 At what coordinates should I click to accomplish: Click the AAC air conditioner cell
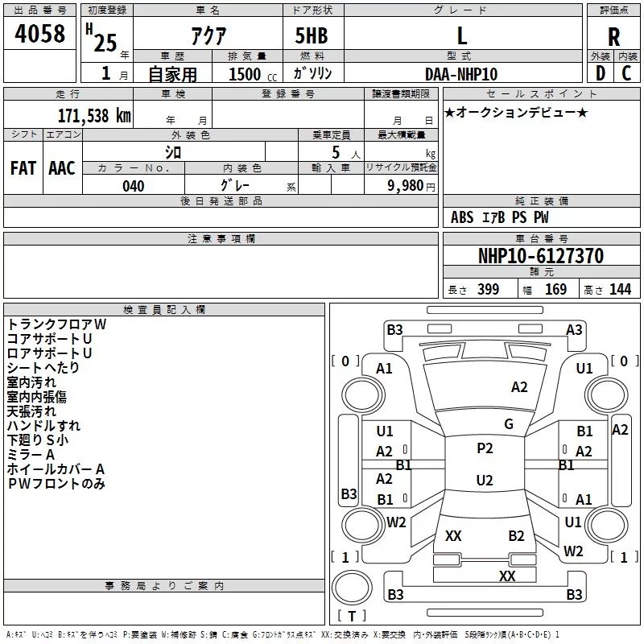click(62, 168)
